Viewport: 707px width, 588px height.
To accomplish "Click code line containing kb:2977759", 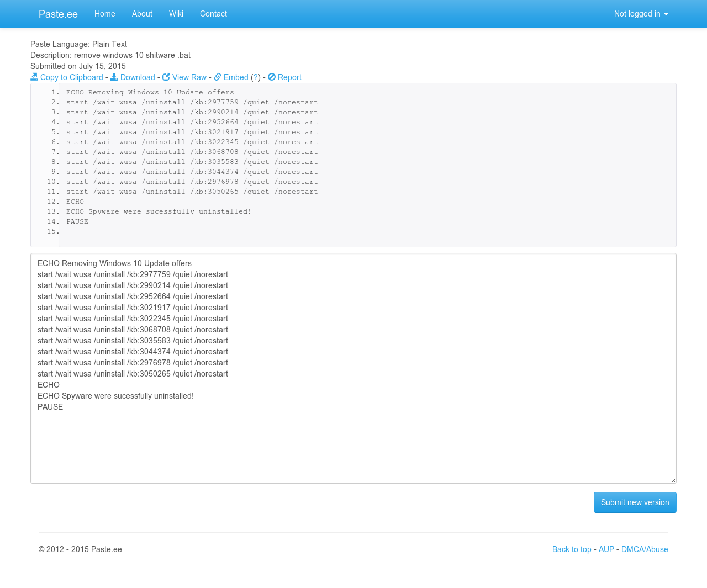I will click(x=192, y=102).
